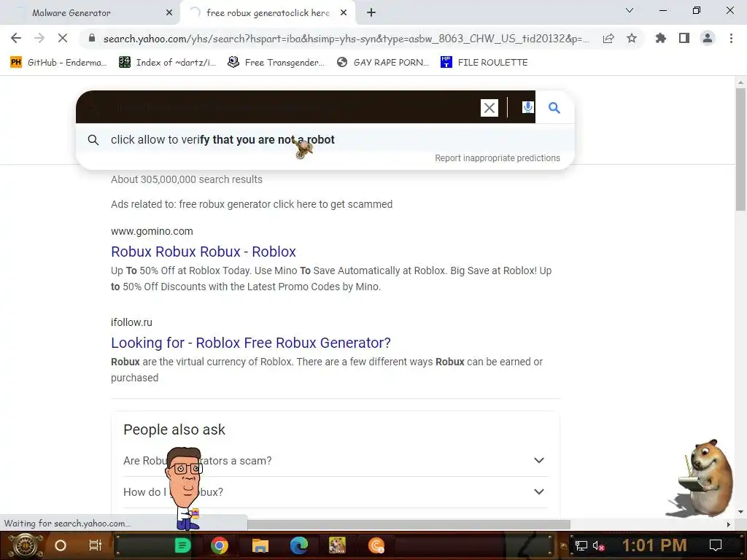Image resolution: width=747 pixels, height=560 pixels.
Task: Open Google Chrome from taskbar
Action: (219, 545)
